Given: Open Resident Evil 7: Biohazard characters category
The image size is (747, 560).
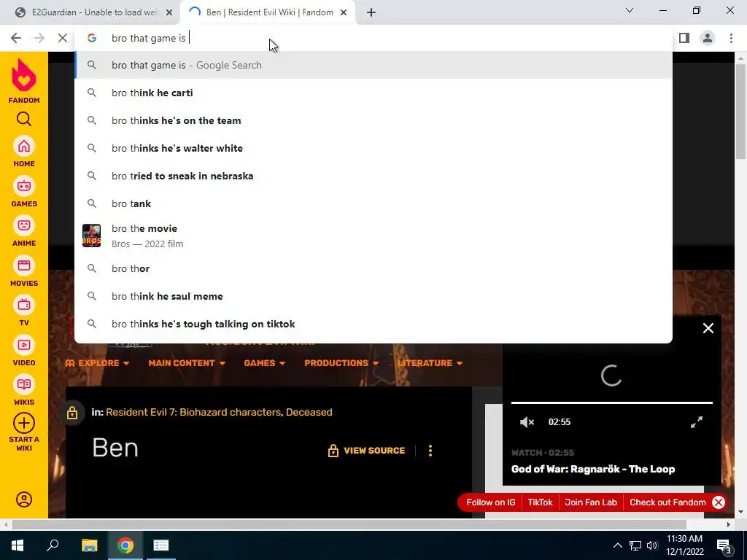Looking at the screenshot, I should pyautogui.click(x=193, y=412).
